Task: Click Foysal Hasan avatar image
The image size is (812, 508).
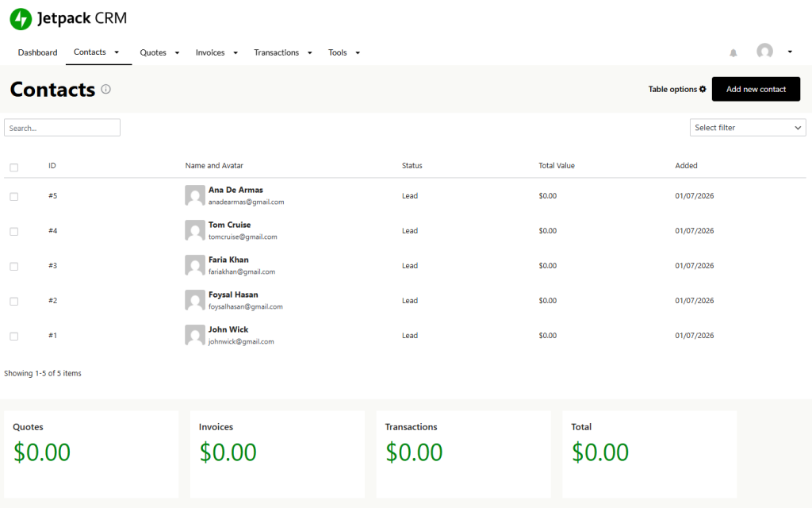Action: pyautogui.click(x=195, y=300)
